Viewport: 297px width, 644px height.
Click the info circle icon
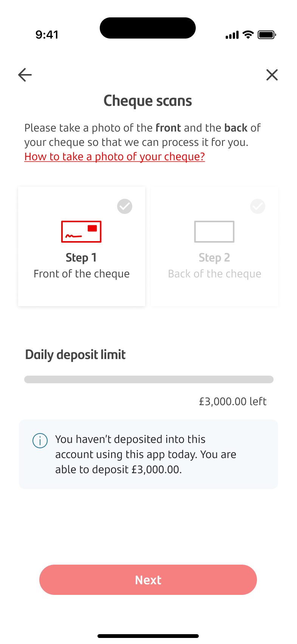click(40, 440)
